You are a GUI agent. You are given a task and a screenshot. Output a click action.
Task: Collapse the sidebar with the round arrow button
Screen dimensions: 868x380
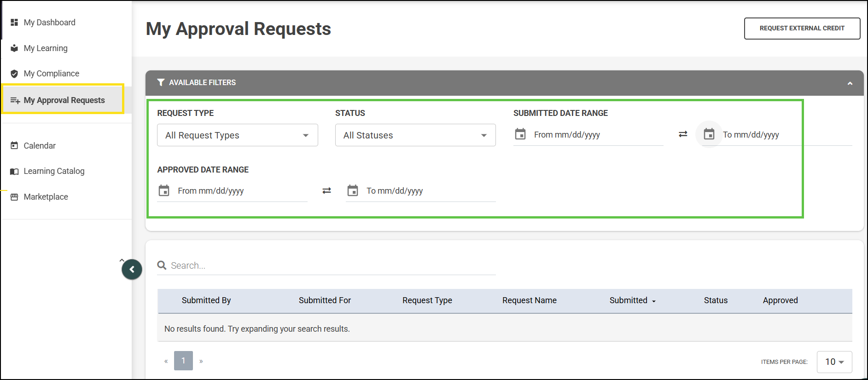pos(132,270)
